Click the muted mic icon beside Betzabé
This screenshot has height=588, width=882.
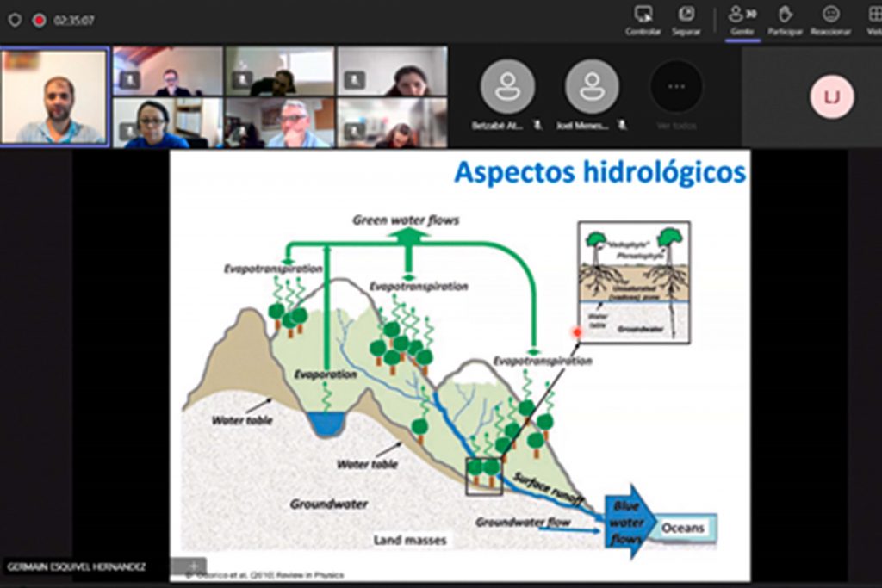coord(537,126)
